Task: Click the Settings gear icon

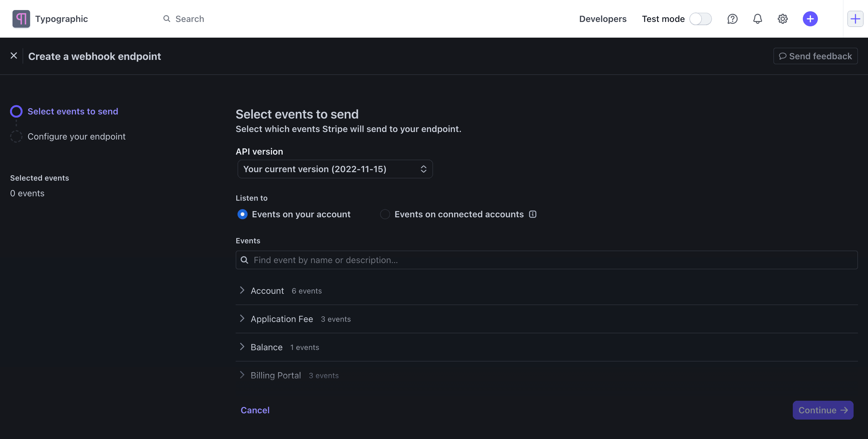Action: click(x=782, y=19)
